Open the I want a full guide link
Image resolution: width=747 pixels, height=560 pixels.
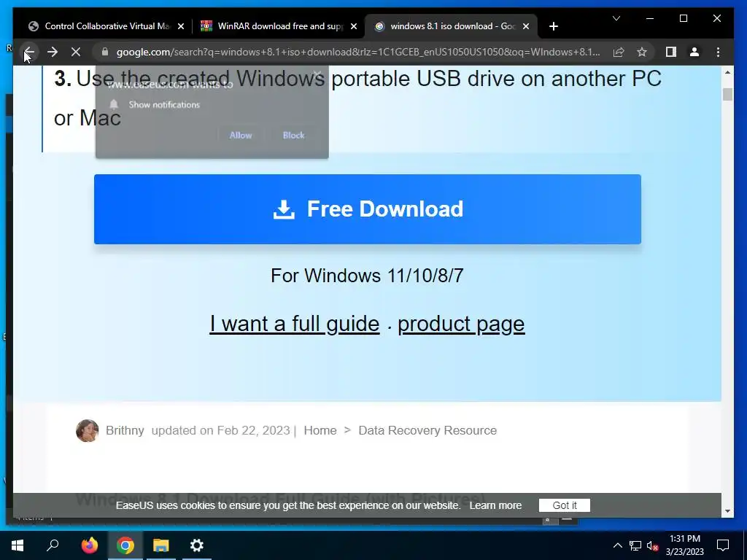click(295, 324)
